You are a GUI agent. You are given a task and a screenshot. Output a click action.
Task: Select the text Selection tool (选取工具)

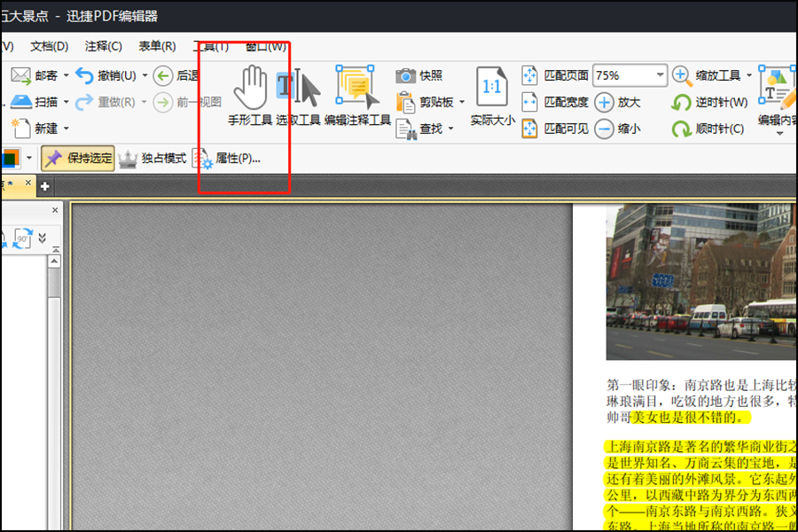pyautogui.click(x=298, y=96)
